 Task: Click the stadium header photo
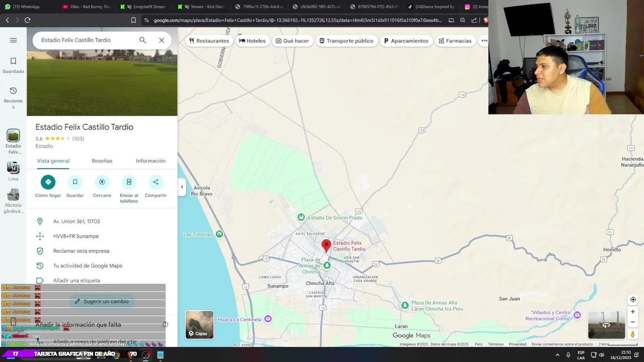click(102, 83)
